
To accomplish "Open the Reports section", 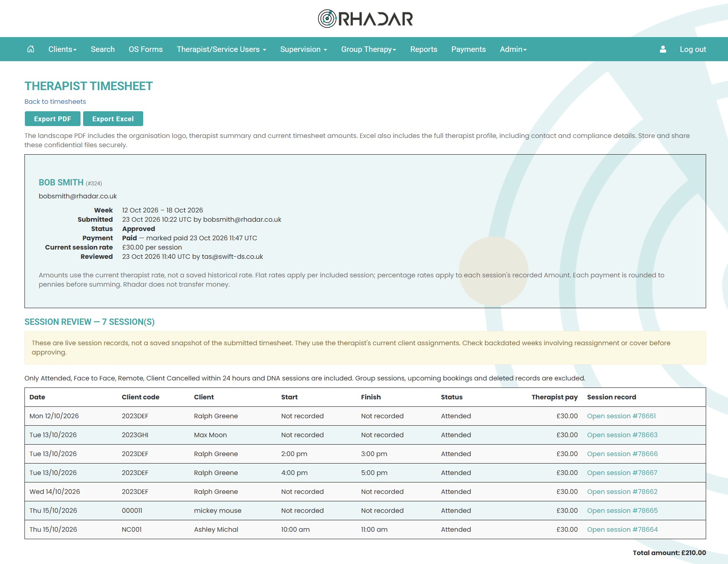I will click(x=424, y=49).
